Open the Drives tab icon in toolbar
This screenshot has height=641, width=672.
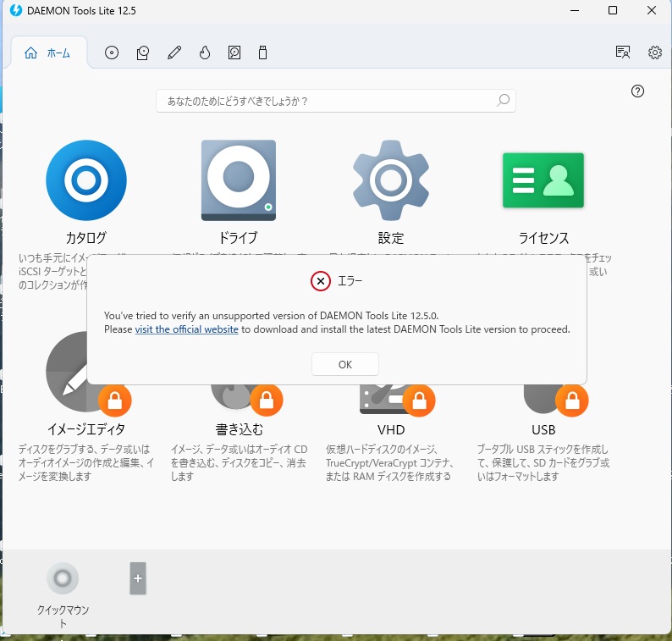[143, 52]
